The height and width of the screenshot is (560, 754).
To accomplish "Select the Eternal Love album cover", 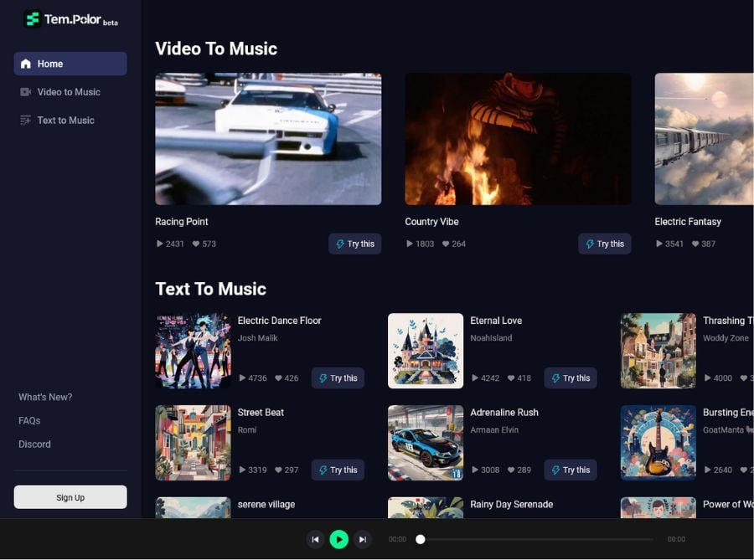I will (426, 351).
